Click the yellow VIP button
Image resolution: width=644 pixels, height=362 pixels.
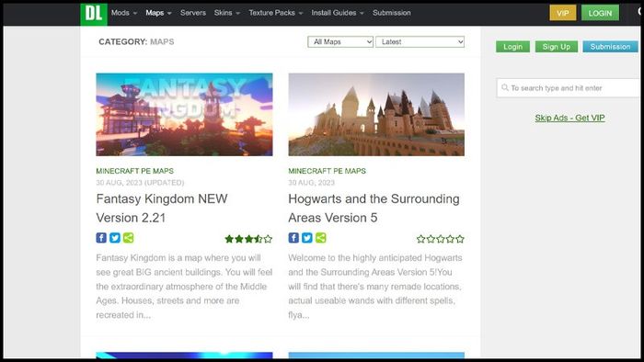563,13
